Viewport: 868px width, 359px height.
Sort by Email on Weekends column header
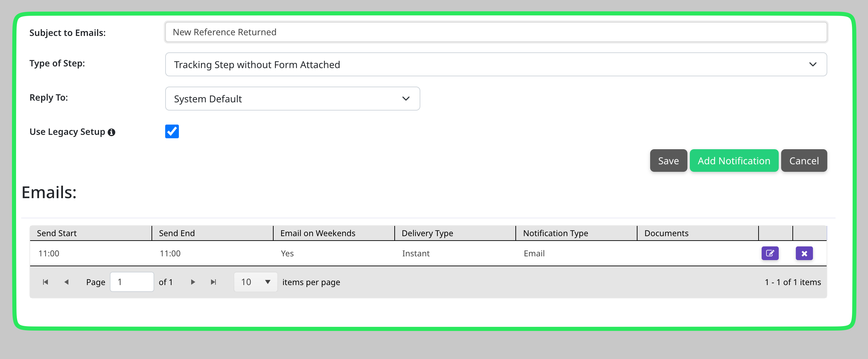pos(334,233)
